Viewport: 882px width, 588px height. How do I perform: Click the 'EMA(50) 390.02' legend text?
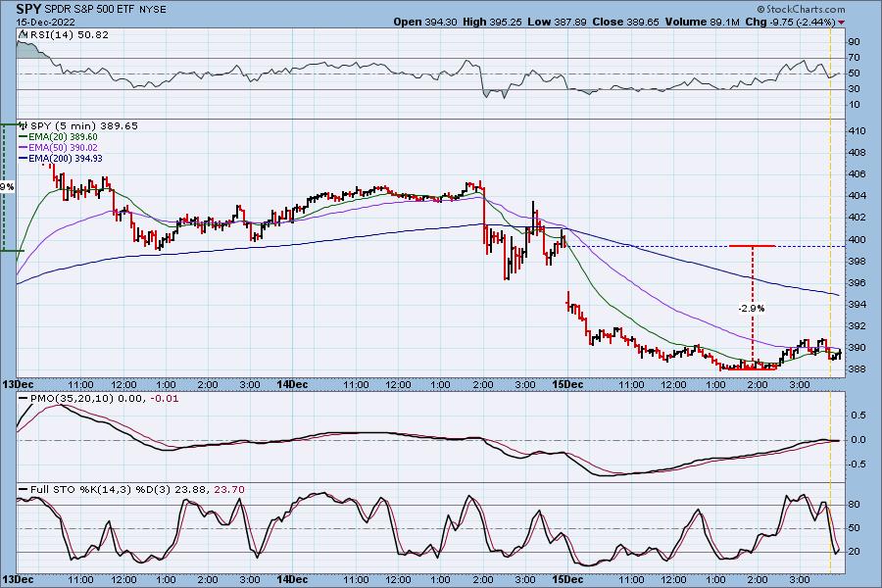pos(63,147)
